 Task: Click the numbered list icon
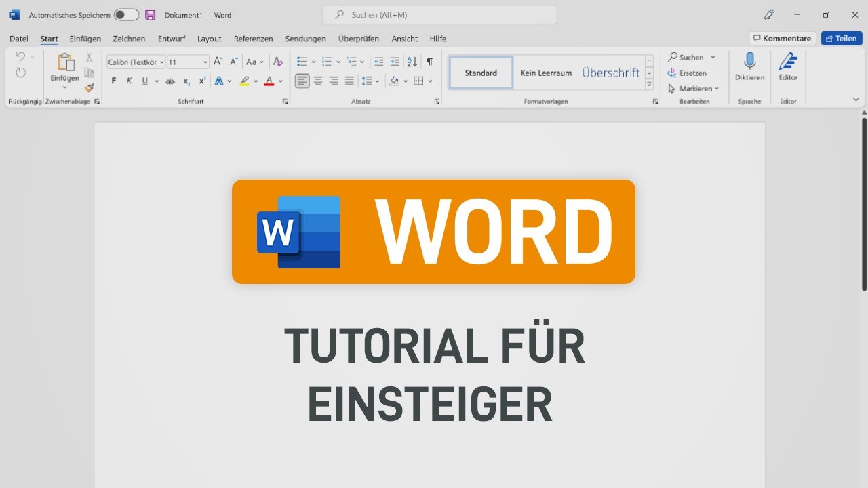click(x=327, y=62)
